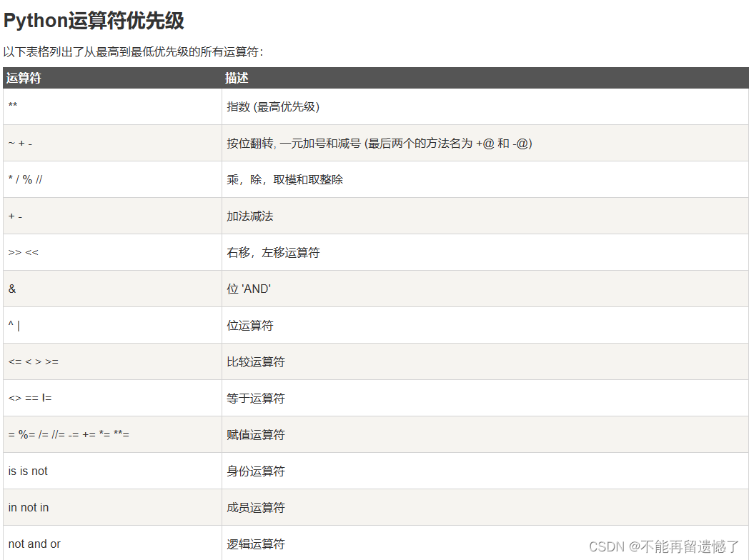749x560 pixels.
Task: Click the "位 'AND'" description cell
Action: pos(485,289)
